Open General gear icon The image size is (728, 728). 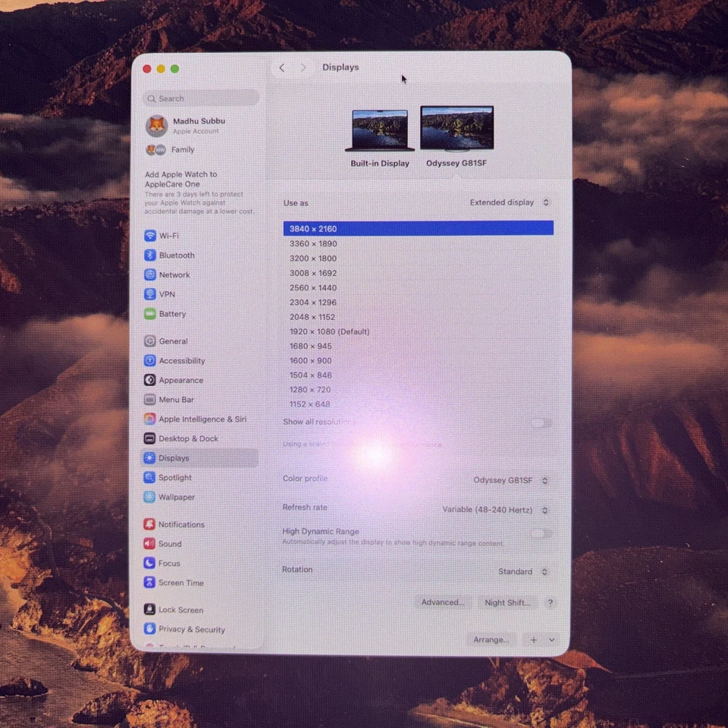point(149,341)
